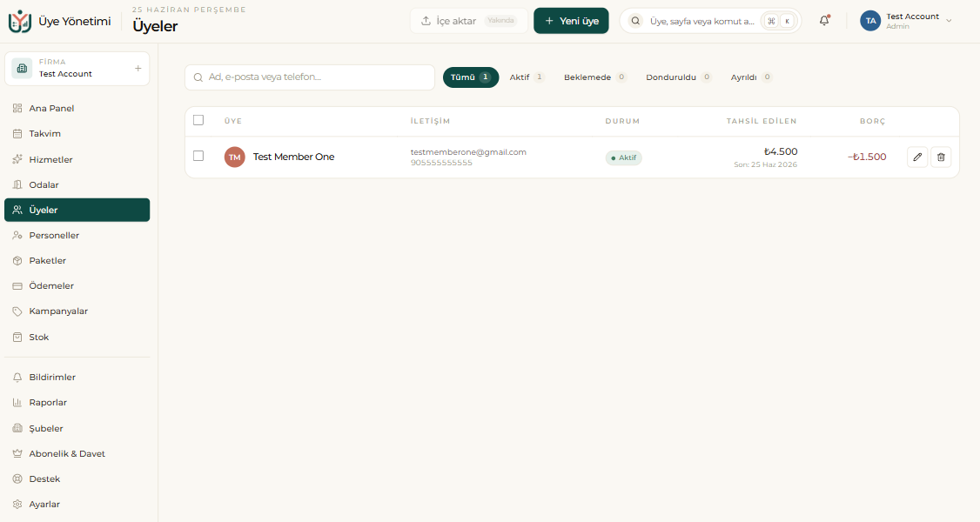
Task: Click the Ayarlar gear icon
Action: pos(17,505)
